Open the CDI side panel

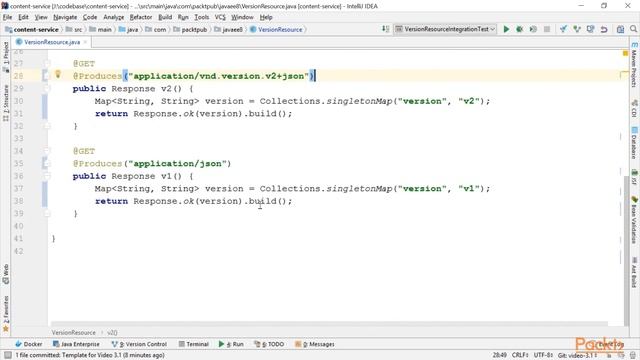[x=634, y=109]
